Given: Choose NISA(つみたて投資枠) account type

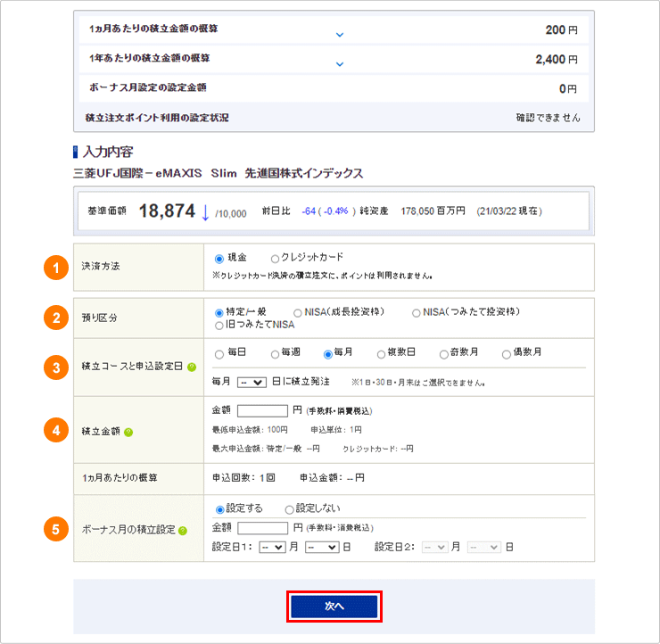Looking at the screenshot, I should [417, 313].
